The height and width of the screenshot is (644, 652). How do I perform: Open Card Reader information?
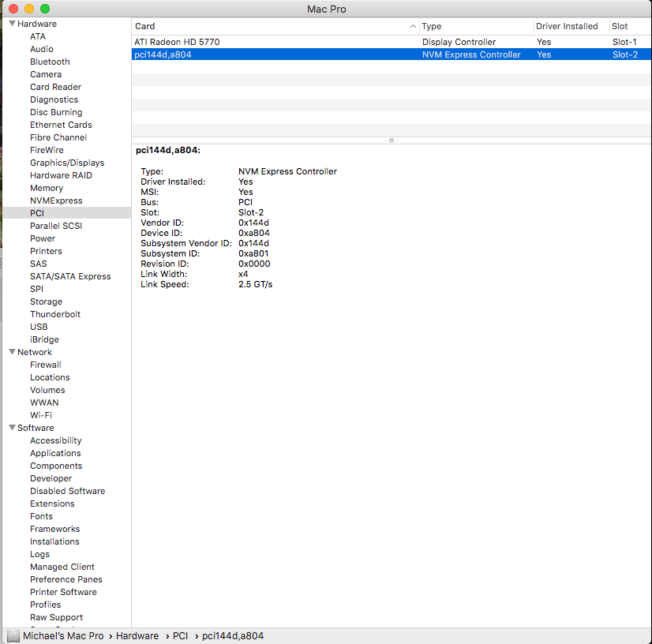click(56, 87)
